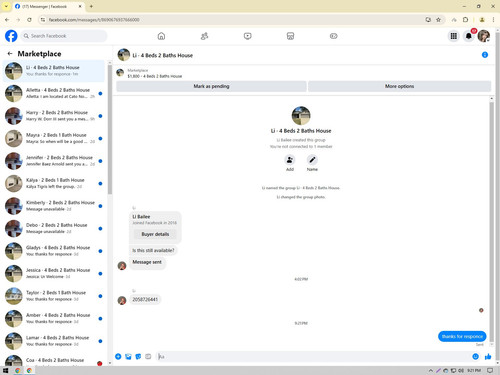
Task: Click the browser address bar URL
Action: point(94,20)
